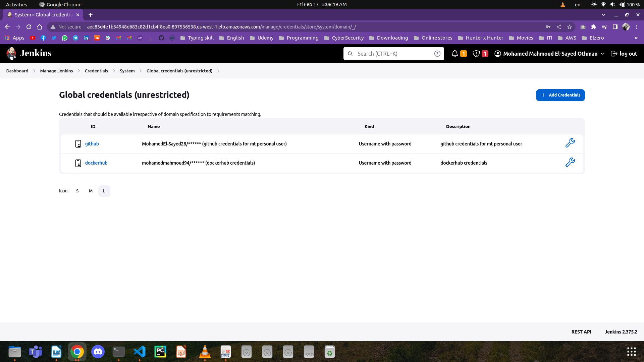Screen dimensions: 644x362
Task: Expand the user account menu chevron
Action: [x=603, y=54]
